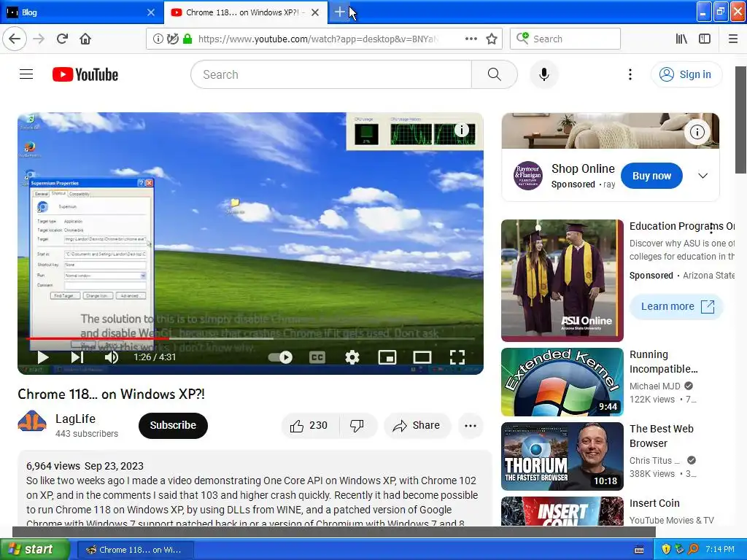Click Buy now on Shop Online ad

click(651, 176)
